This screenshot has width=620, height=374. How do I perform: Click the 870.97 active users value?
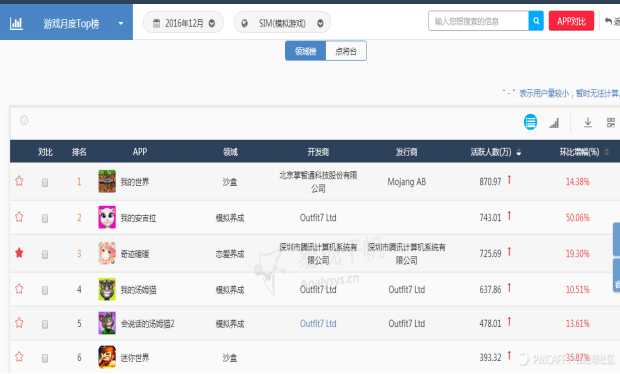490,182
